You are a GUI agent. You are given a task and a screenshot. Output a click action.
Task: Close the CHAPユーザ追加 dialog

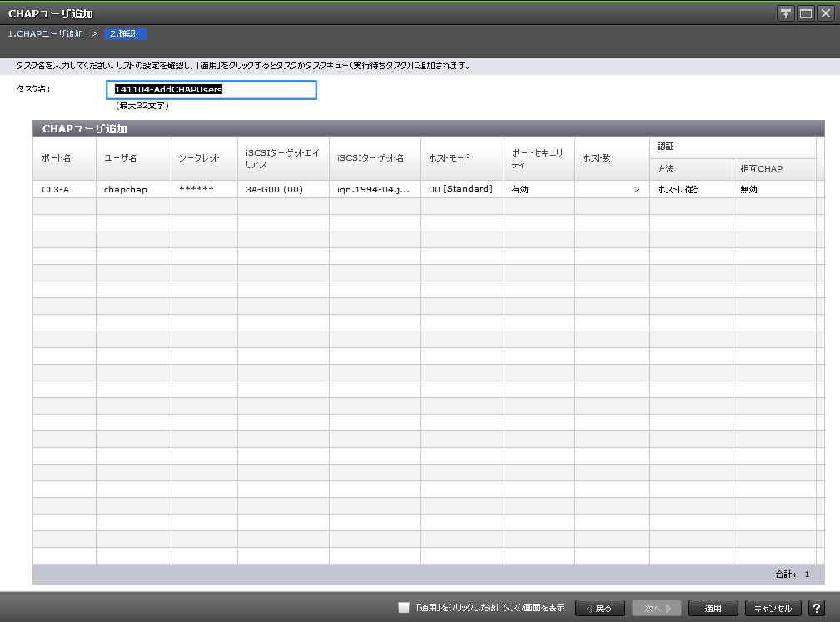[825, 13]
